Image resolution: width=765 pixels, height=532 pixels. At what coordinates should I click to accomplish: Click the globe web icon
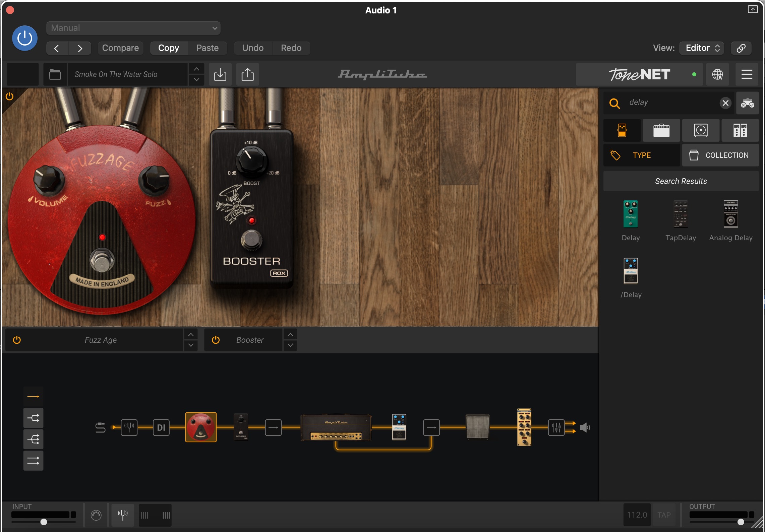[717, 74]
